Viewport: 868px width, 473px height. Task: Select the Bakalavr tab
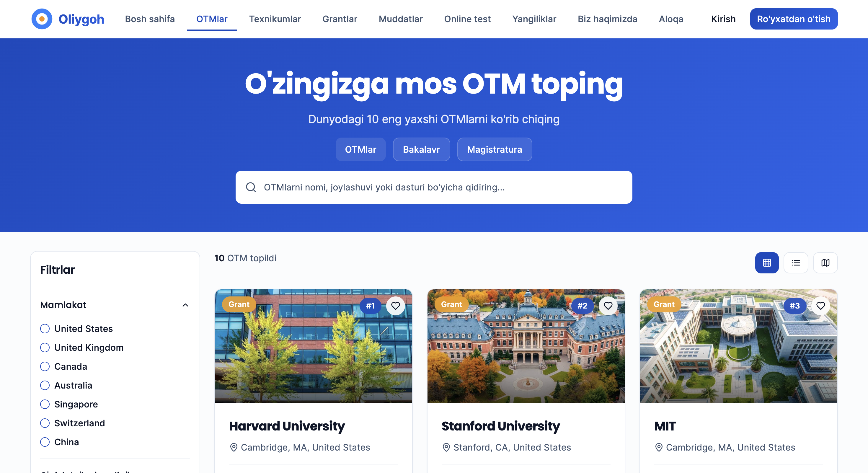tap(421, 149)
